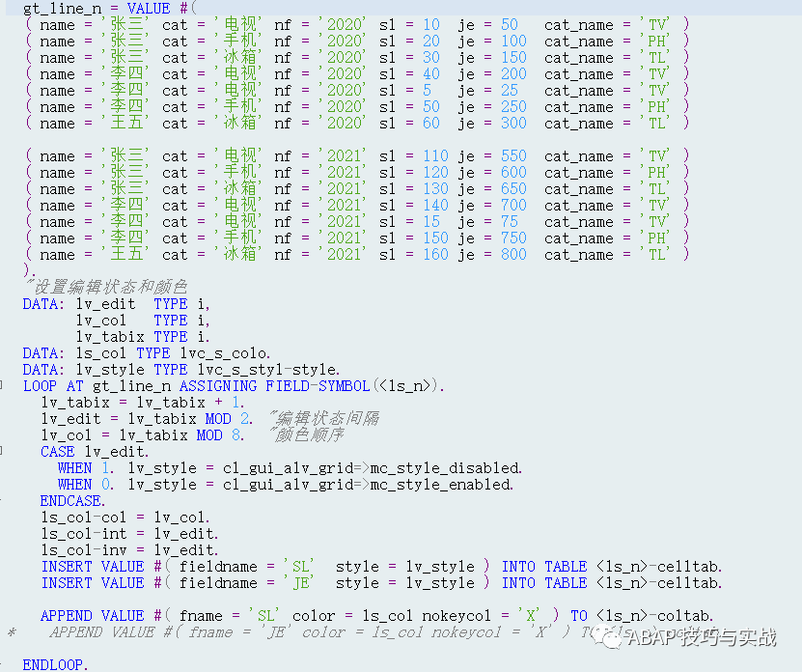Click je value 750 in the code
The width and height of the screenshot is (802, 672).
click(513, 238)
